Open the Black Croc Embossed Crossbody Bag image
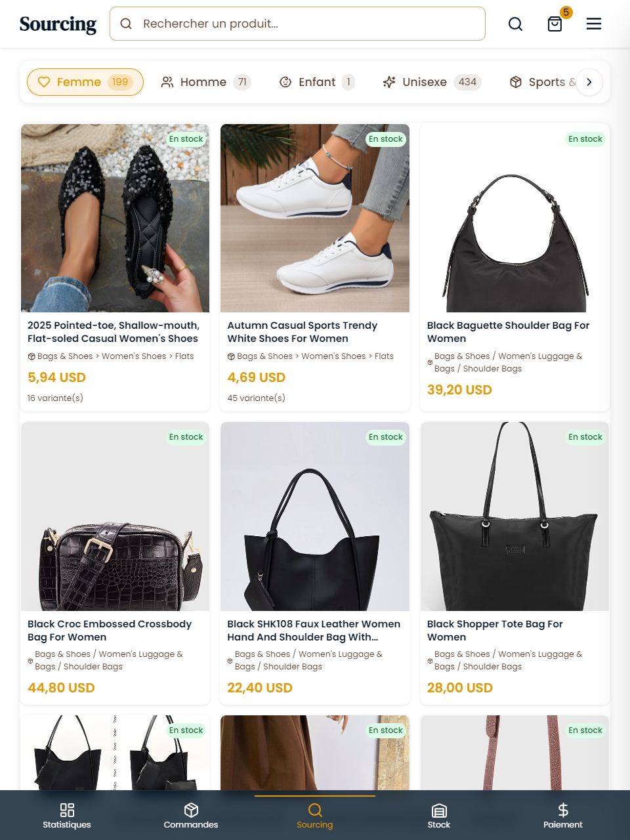Viewport: 630px width, 840px height. [115, 516]
